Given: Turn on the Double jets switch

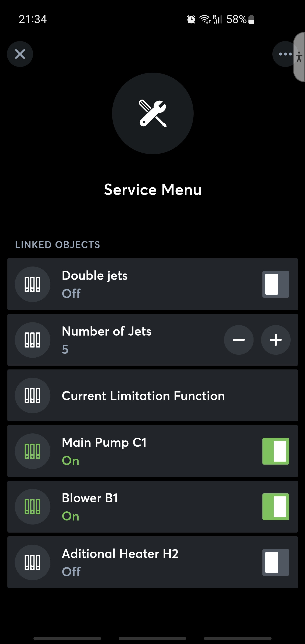Looking at the screenshot, I should click(x=276, y=284).
